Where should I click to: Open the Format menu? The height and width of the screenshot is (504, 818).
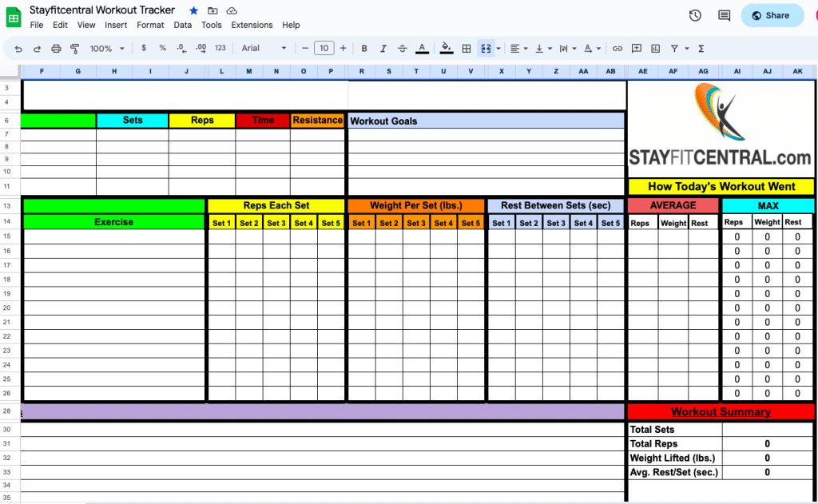150,26
